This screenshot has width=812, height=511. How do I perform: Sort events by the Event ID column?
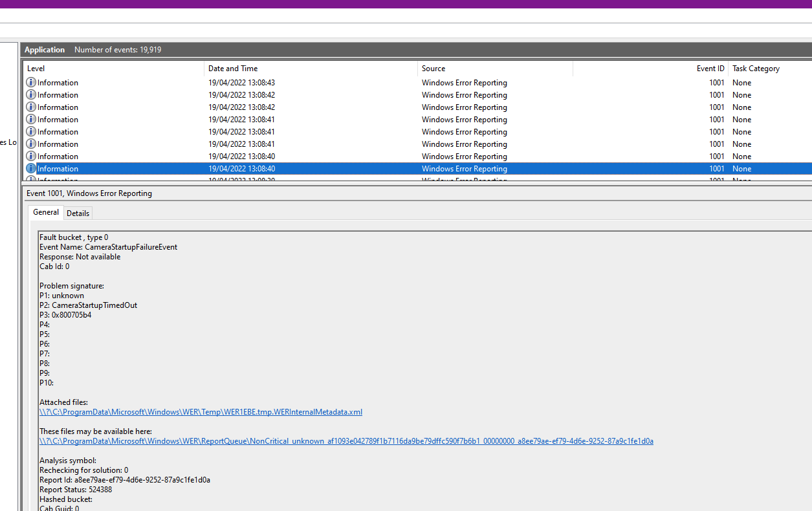[x=710, y=68]
